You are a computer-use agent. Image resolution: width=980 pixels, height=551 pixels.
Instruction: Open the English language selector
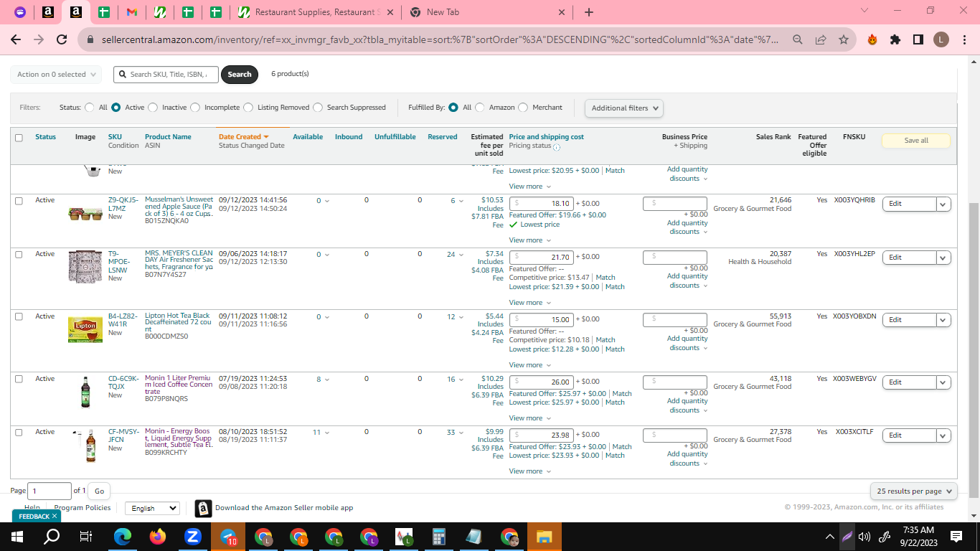[152, 508]
